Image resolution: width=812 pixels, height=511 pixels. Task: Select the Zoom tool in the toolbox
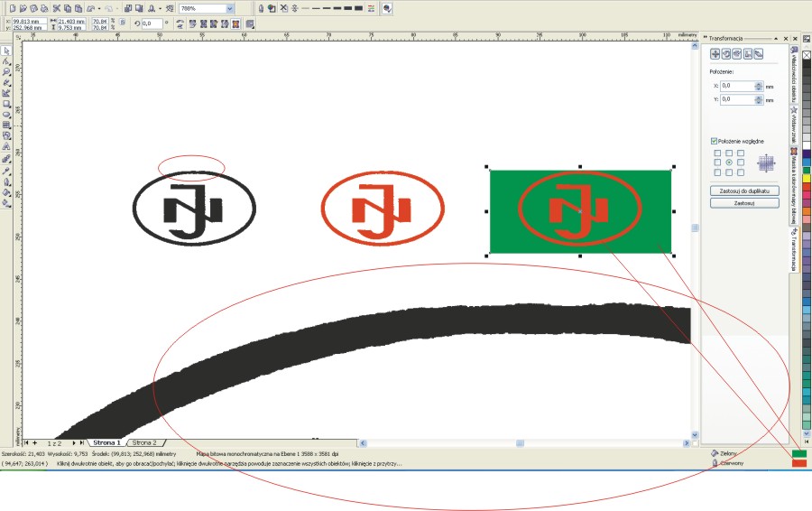[x=6, y=71]
